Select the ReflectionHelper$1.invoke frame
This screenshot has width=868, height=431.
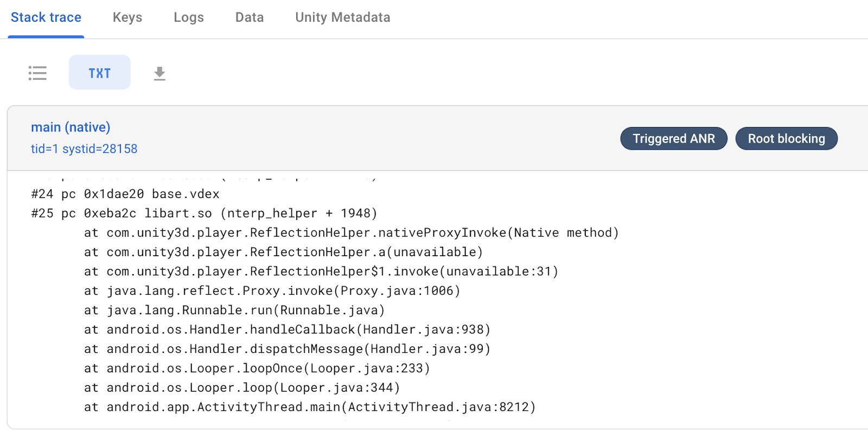[321, 271]
